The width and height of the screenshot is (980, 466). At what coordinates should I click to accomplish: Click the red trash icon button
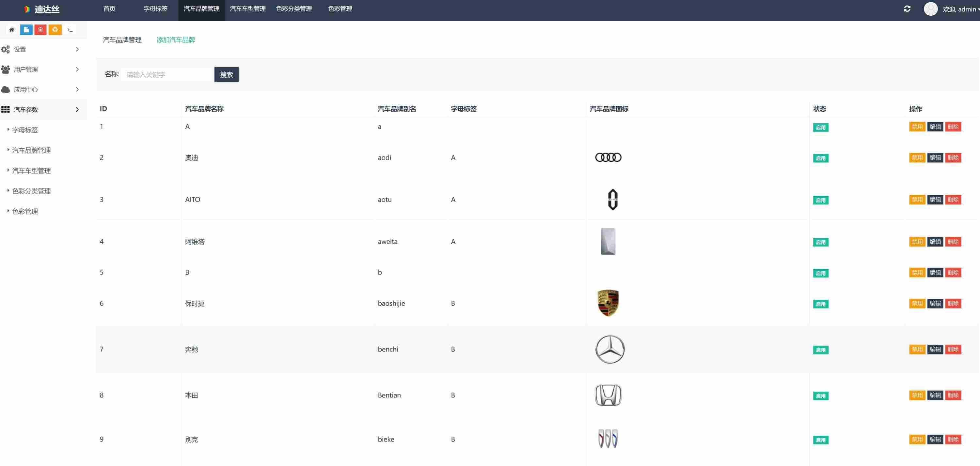(x=40, y=30)
